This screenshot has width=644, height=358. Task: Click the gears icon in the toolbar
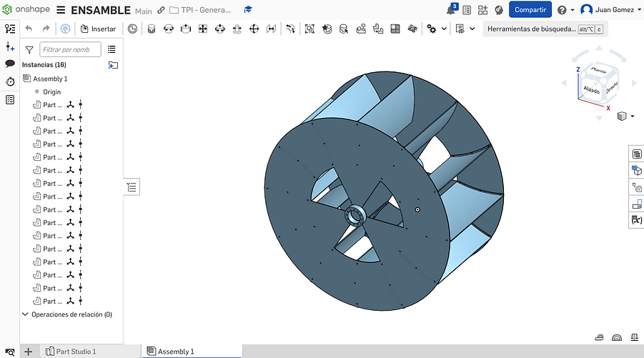(x=431, y=29)
